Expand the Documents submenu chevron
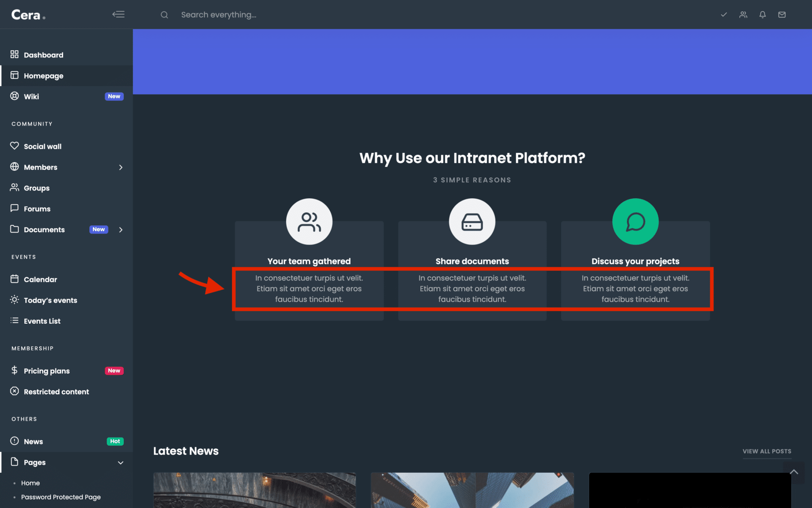The height and width of the screenshot is (508, 812). (120, 230)
